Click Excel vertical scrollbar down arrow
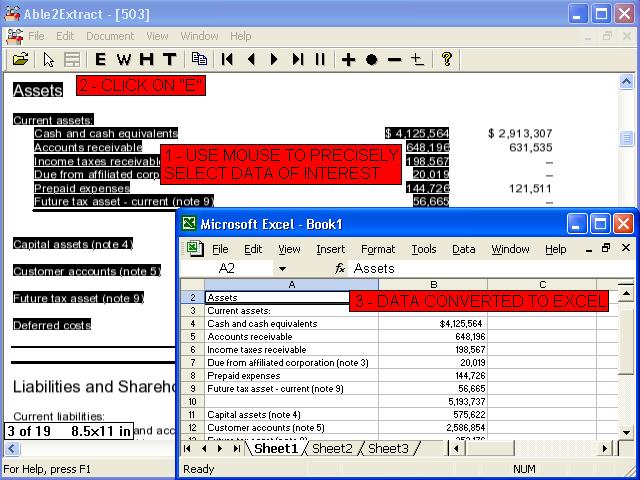Screen dimensions: 640x480 point(626,431)
